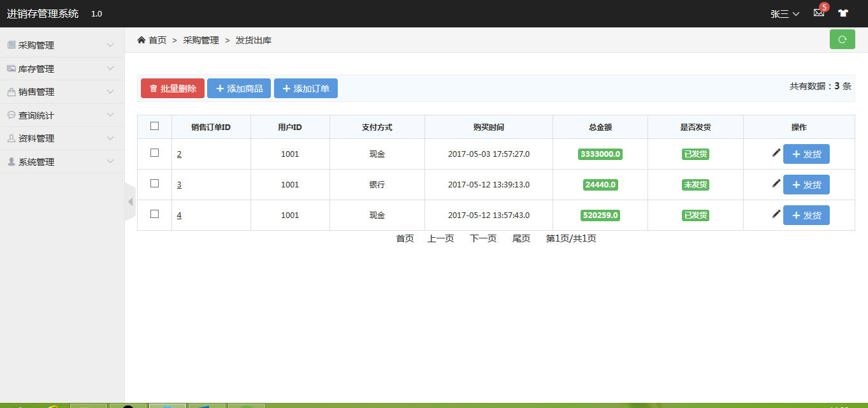The image size is (868, 408).
Task: Click the red 批量删除 button
Action: coord(173,89)
